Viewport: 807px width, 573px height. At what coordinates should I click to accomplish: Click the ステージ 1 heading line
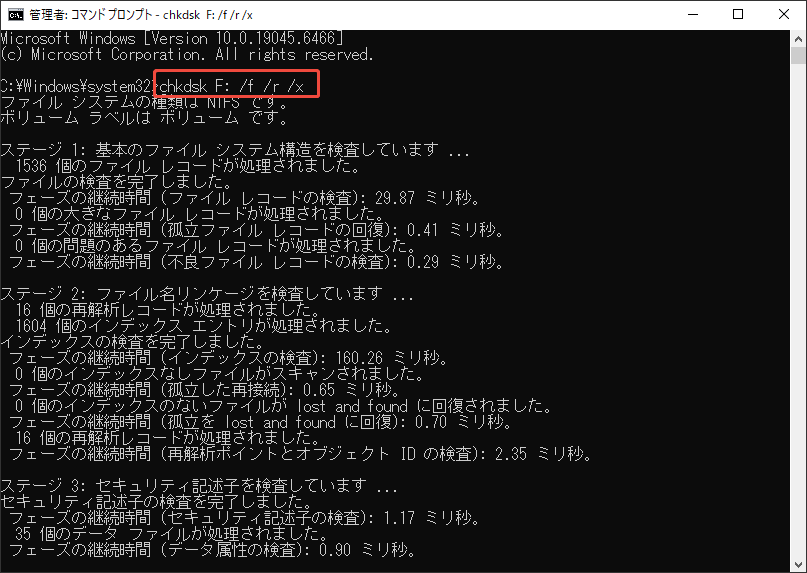pos(235,150)
